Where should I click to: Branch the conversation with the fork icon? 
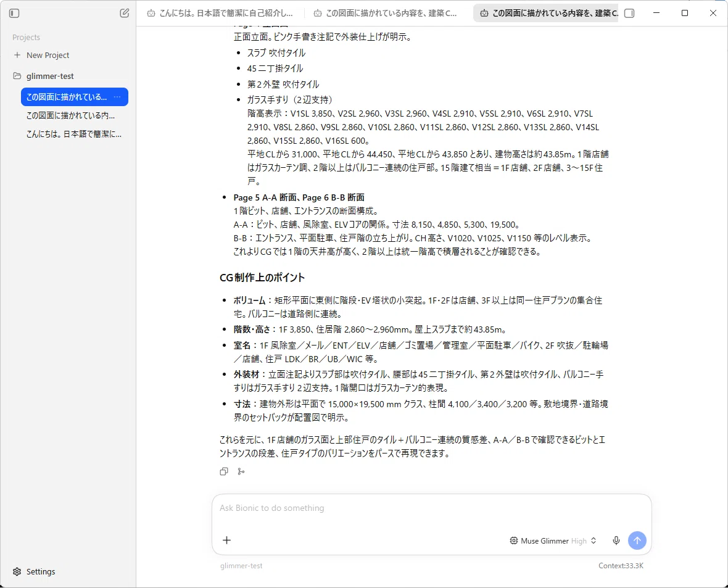(x=241, y=471)
